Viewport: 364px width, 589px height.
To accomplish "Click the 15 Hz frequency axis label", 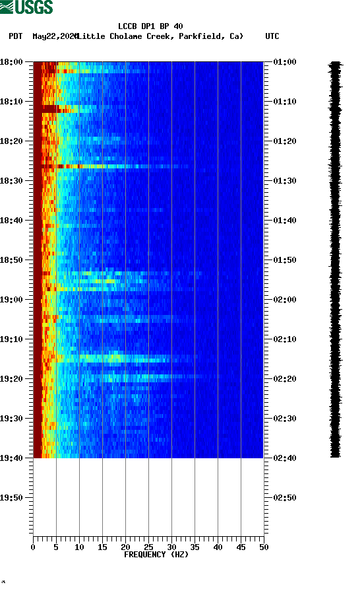I will [x=102, y=547].
